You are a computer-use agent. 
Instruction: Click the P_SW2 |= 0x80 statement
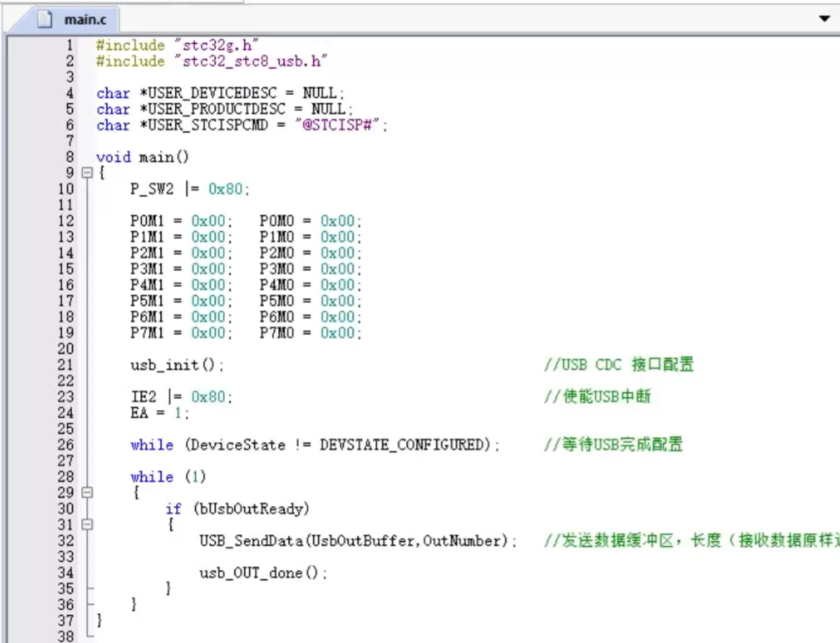coord(190,189)
